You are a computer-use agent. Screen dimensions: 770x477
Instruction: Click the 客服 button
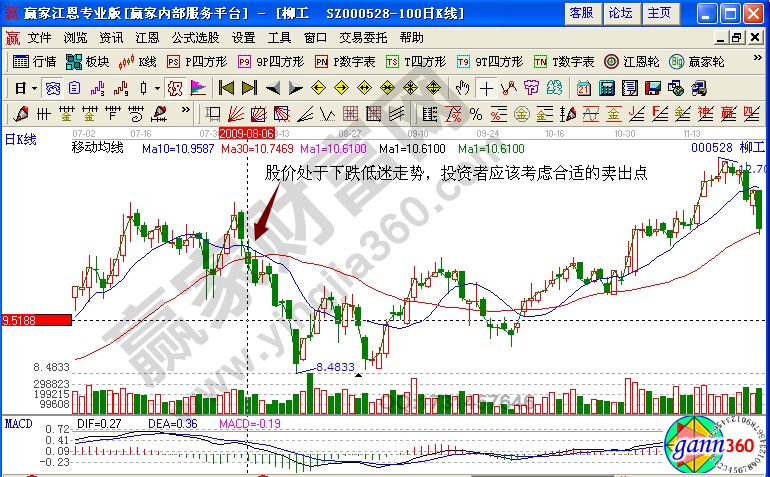click(x=581, y=12)
